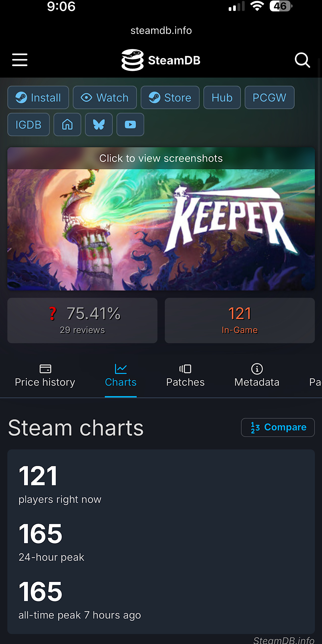
Task: Toggle Watch with the eye icon
Action: [105, 98]
